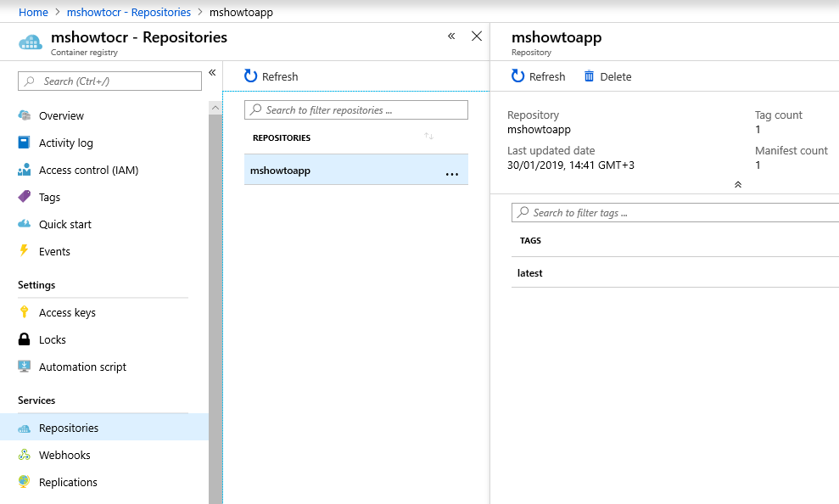Close the mshowtocr Repositories blade
Viewport: 839px width, 504px height.
pyautogui.click(x=476, y=36)
